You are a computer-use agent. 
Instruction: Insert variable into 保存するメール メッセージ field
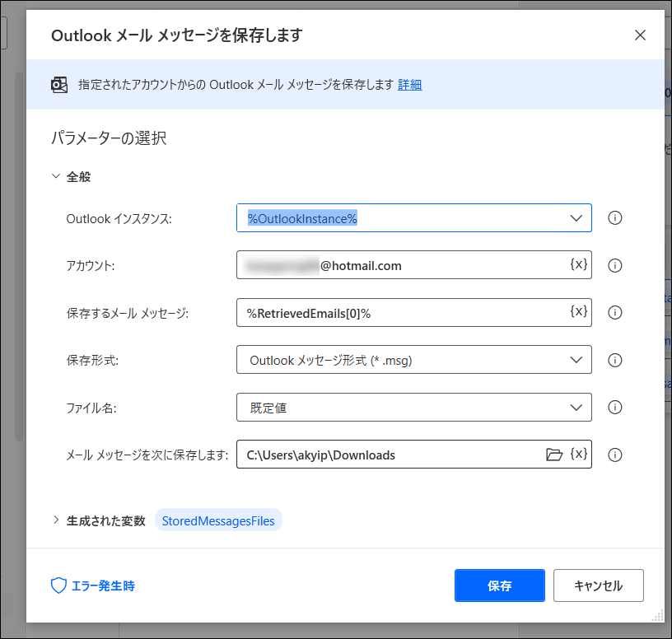579,311
